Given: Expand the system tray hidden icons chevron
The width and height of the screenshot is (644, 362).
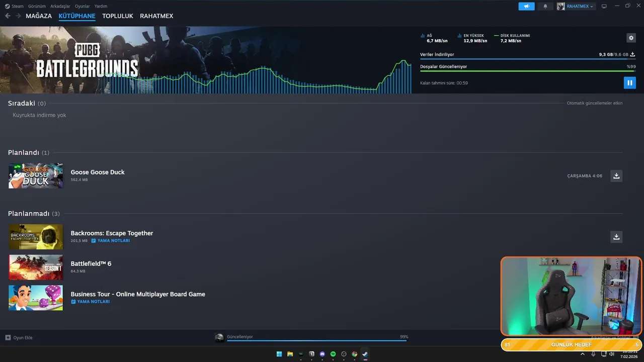Looking at the screenshot, I should coord(583,354).
